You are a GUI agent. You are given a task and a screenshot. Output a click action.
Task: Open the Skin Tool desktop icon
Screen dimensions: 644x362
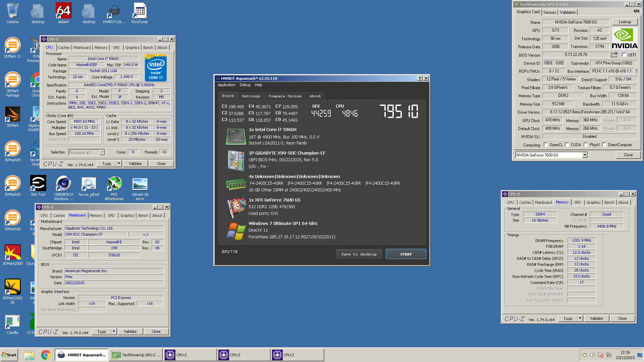tap(38, 186)
